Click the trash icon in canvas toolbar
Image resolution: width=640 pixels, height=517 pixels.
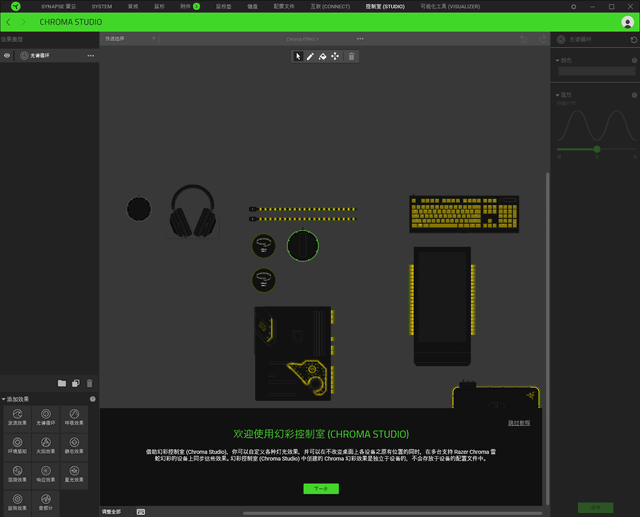click(x=351, y=56)
